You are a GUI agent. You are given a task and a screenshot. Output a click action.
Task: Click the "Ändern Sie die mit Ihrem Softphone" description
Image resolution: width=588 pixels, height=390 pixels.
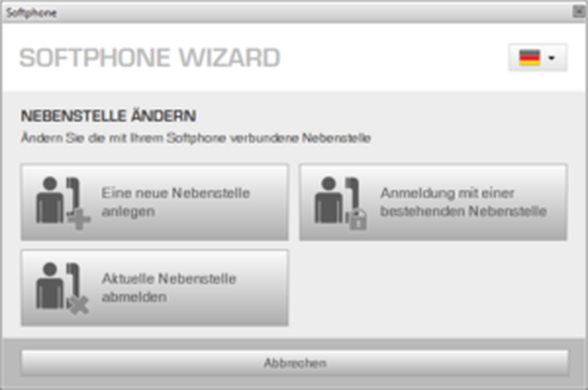coord(196,138)
